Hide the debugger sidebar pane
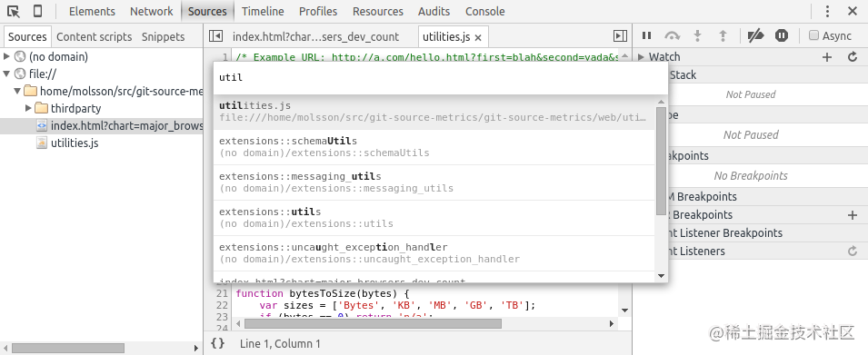The width and height of the screenshot is (868, 355). (x=620, y=36)
